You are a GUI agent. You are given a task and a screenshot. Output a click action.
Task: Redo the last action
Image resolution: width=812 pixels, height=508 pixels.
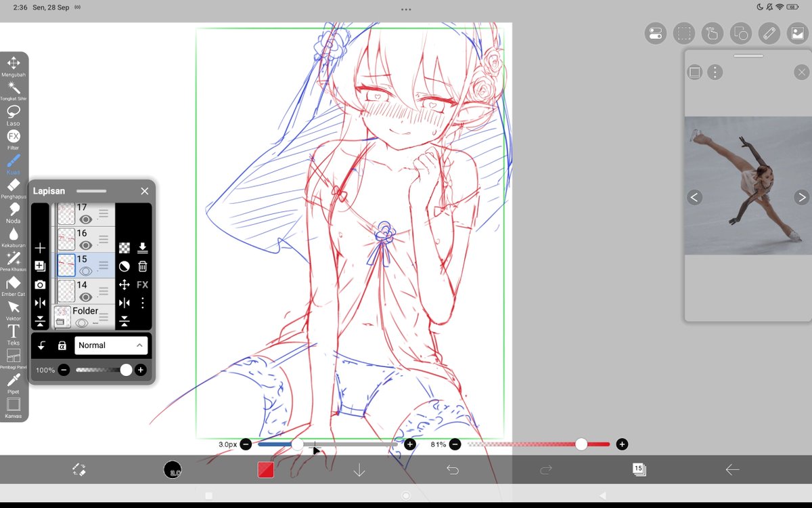545,469
